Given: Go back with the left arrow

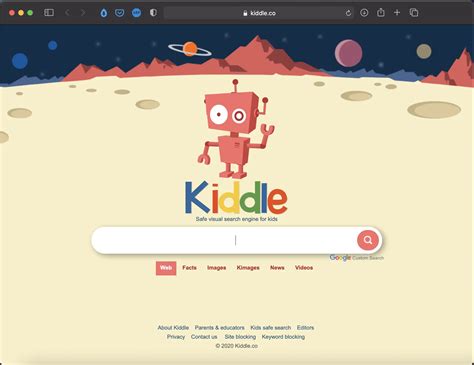Looking at the screenshot, I should click(x=68, y=13).
